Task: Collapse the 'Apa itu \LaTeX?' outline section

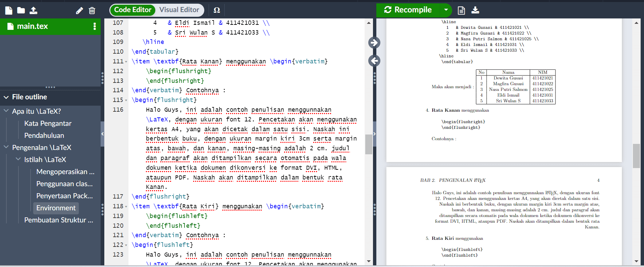Action: point(6,111)
